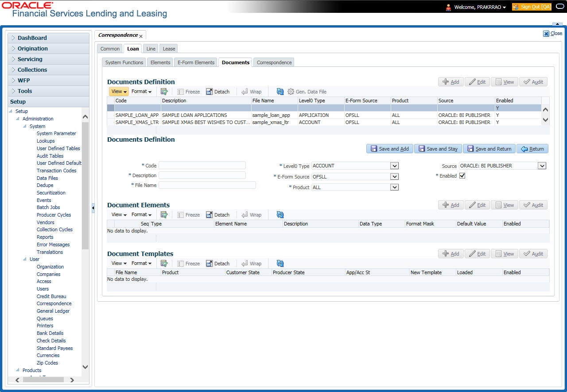
Task: Open the Level0 Type dropdown
Action: click(394, 166)
